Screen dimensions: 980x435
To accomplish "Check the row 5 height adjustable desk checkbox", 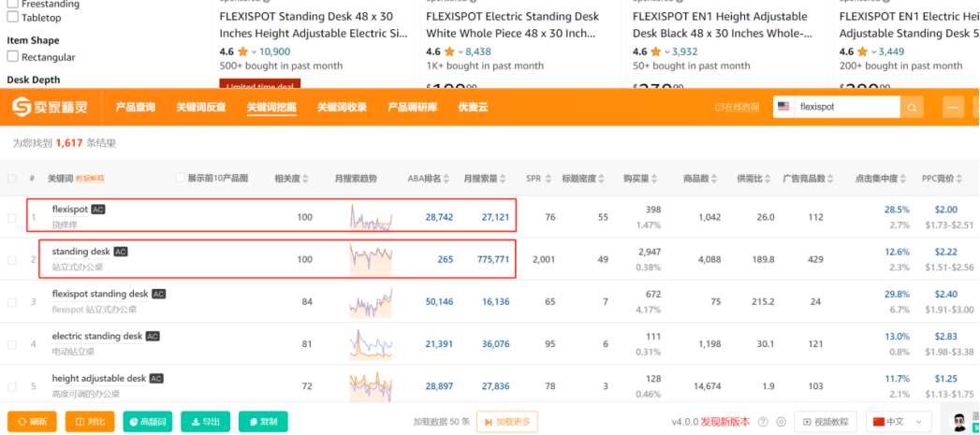I will tap(12, 387).
